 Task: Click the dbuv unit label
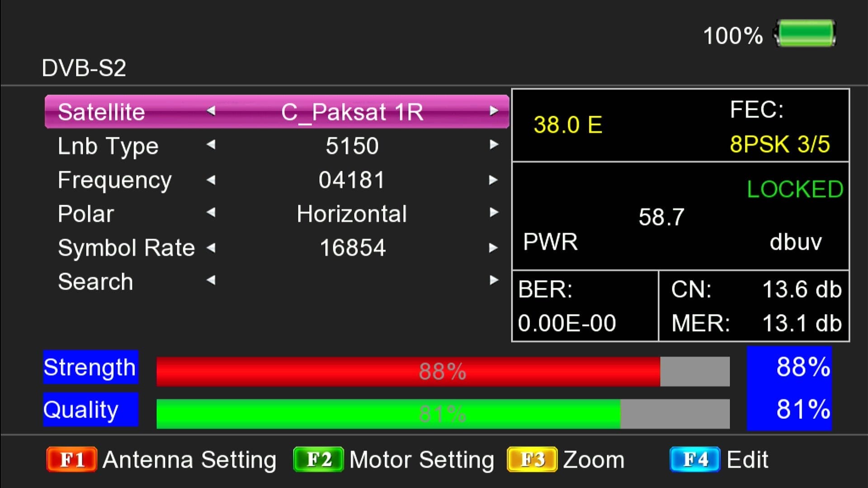pyautogui.click(x=796, y=242)
